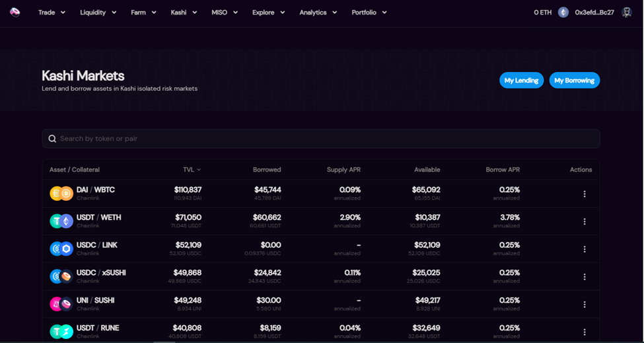Expand the Farm menu

point(143,13)
